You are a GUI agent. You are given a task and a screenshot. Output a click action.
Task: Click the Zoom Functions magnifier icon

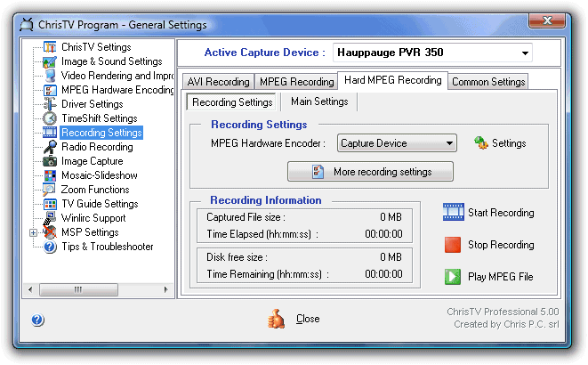50,190
